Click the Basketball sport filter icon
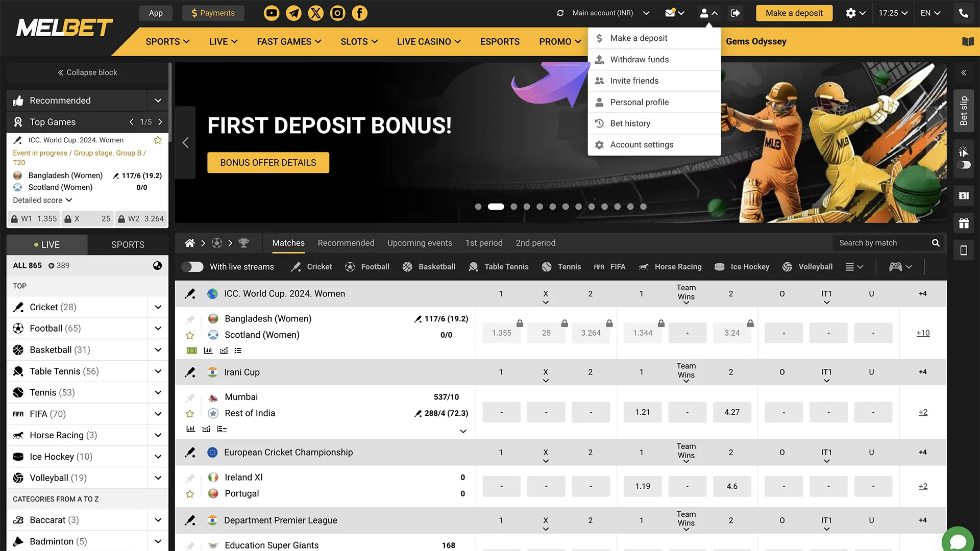 pyautogui.click(x=408, y=266)
